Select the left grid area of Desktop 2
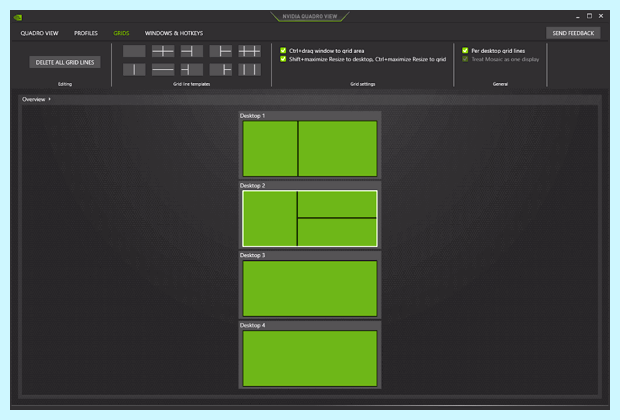620x420 pixels. coord(270,218)
